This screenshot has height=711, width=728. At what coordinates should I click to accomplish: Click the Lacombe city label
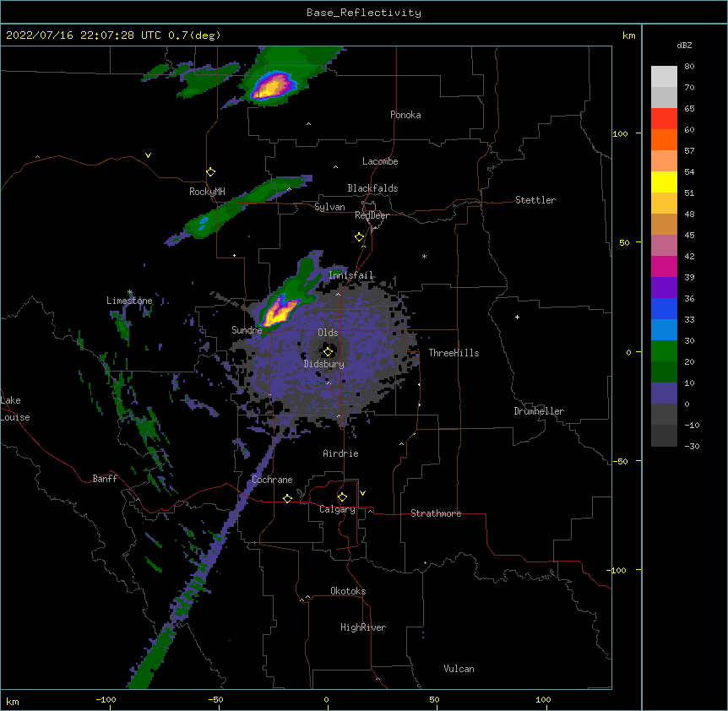tap(380, 161)
